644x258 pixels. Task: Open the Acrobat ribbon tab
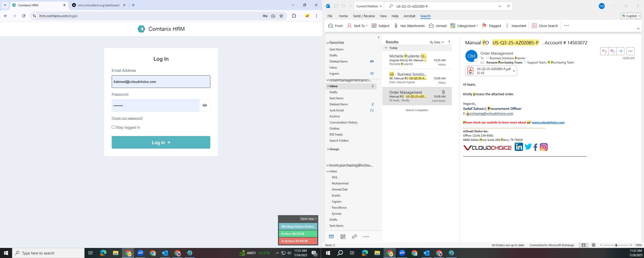tap(409, 16)
